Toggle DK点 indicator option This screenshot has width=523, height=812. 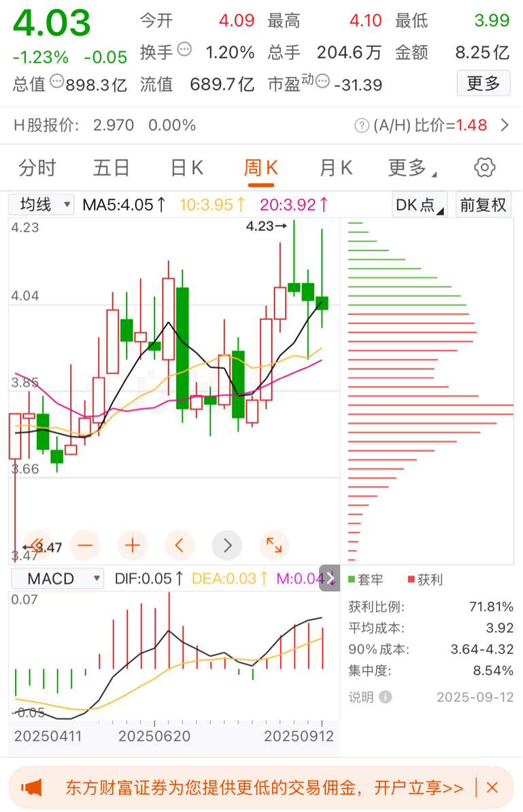click(x=420, y=205)
